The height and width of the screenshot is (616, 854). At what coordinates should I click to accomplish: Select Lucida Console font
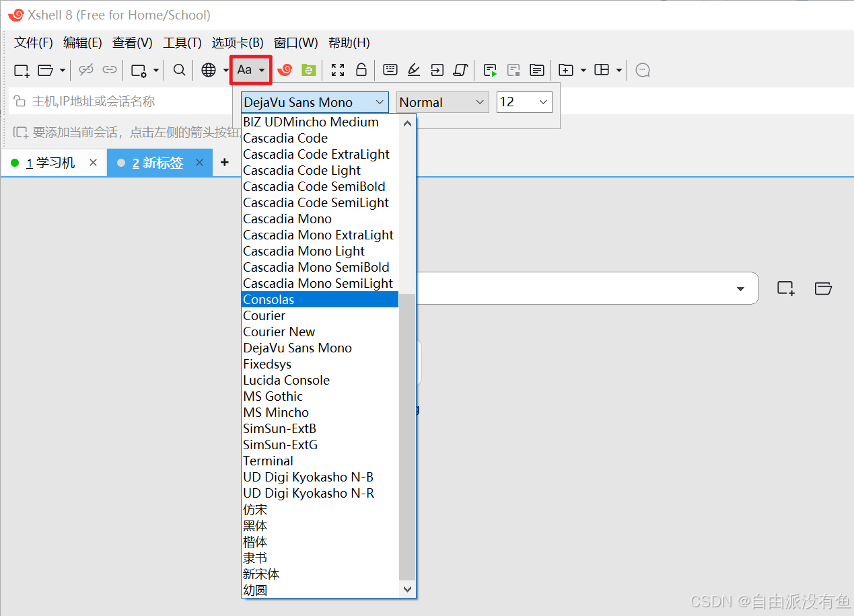tap(320, 380)
